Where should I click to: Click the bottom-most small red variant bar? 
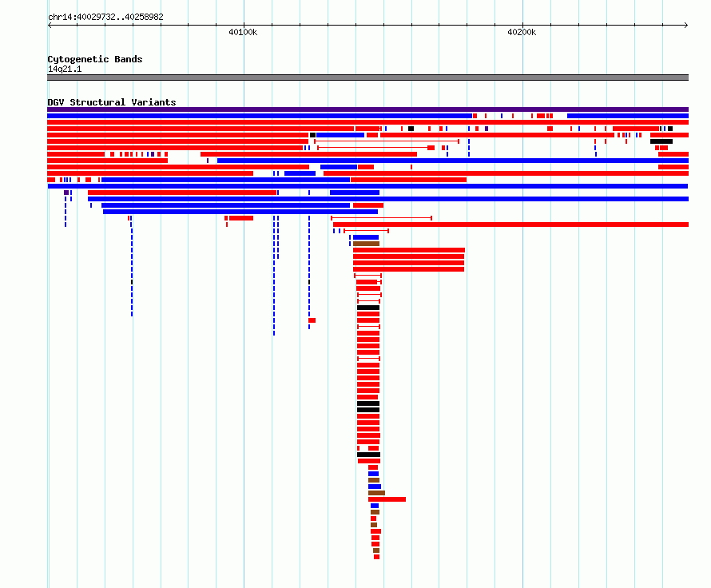tap(376, 557)
